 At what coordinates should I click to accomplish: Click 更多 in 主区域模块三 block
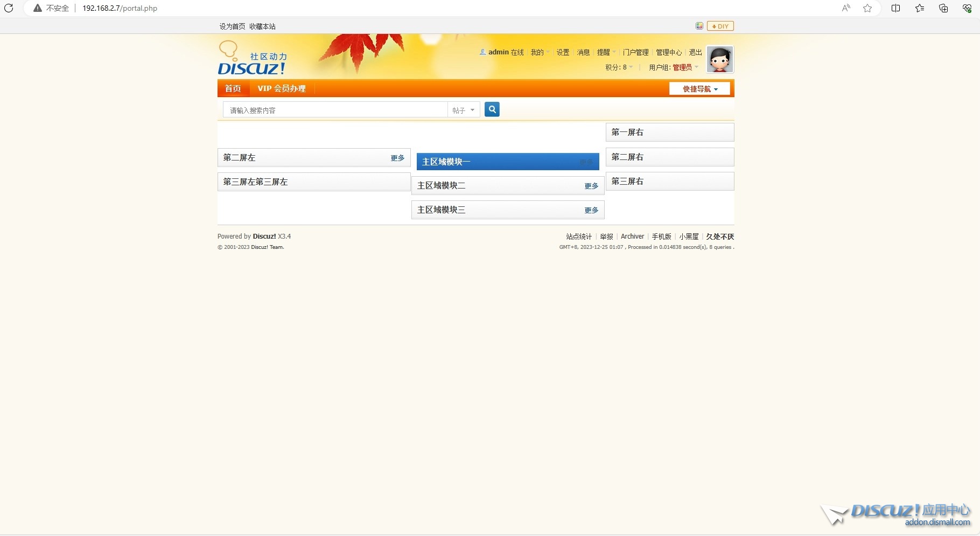(591, 210)
